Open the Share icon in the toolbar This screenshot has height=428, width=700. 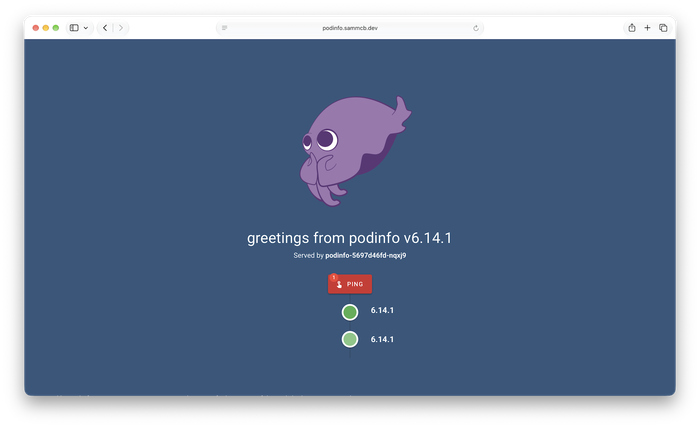coord(632,28)
